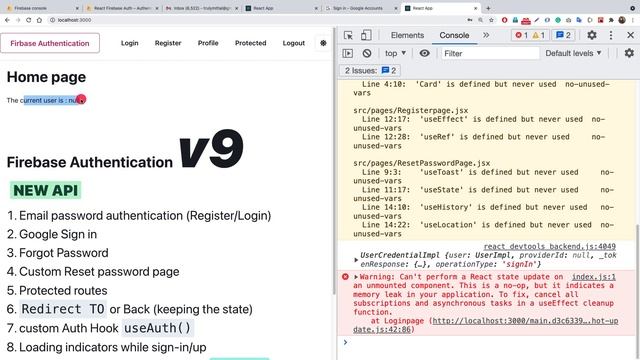Click the Logout nav link

(x=293, y=43)
